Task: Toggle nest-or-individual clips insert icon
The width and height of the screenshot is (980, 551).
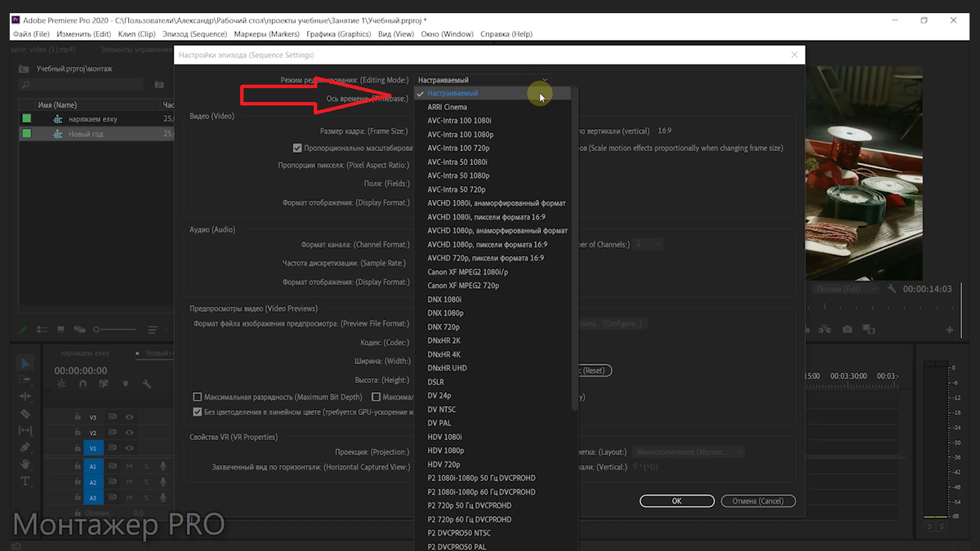Action: [x=61, y=384]
